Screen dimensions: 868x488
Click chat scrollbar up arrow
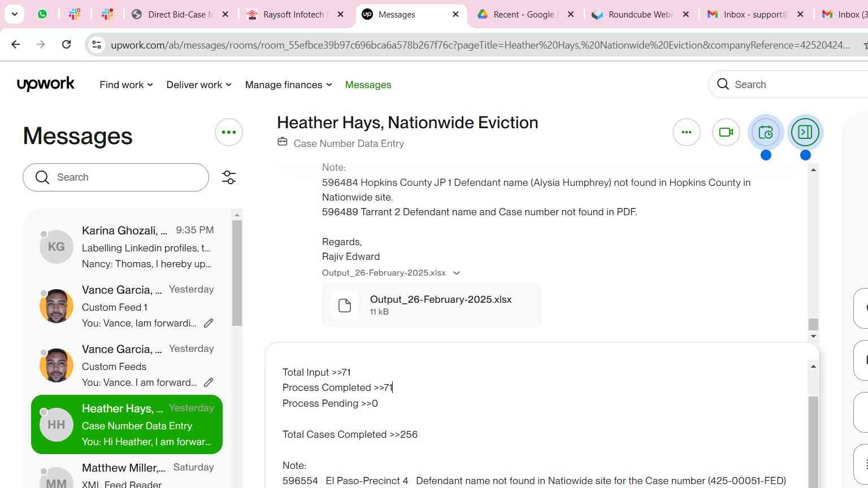[813, 169]
